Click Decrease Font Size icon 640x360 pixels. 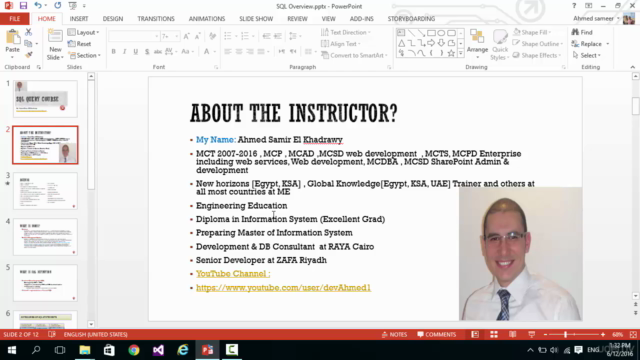click(198, 36)
